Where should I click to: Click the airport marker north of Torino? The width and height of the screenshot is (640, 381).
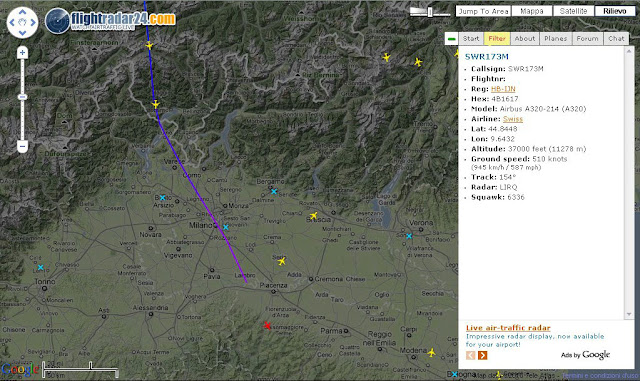[40, 267]
